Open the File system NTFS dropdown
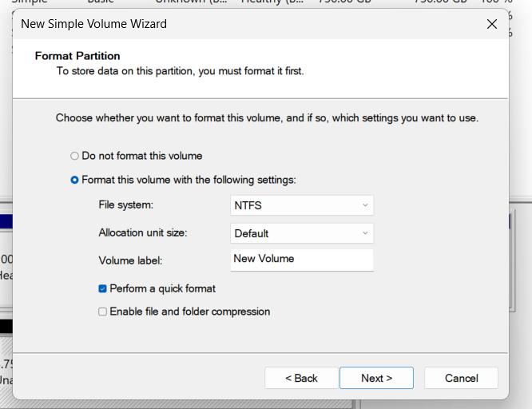Image resolution: width=532 pixels, height=409 pixels. click(301, 205)
